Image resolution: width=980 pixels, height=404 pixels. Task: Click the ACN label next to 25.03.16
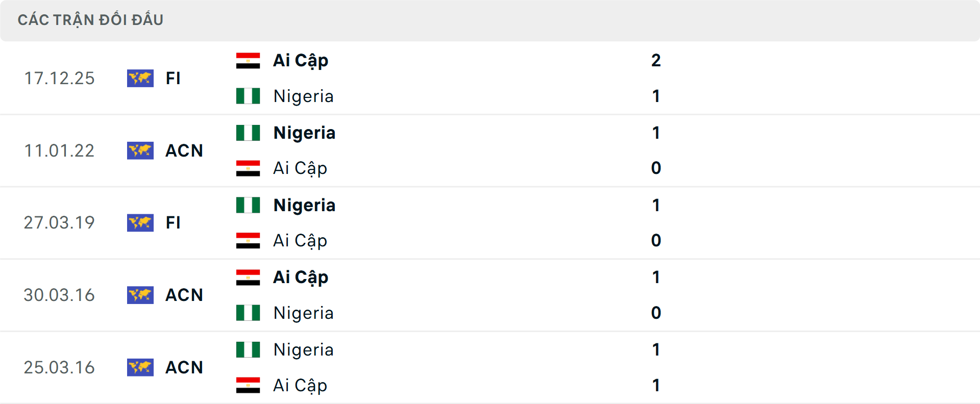click(x=184, y=367)
